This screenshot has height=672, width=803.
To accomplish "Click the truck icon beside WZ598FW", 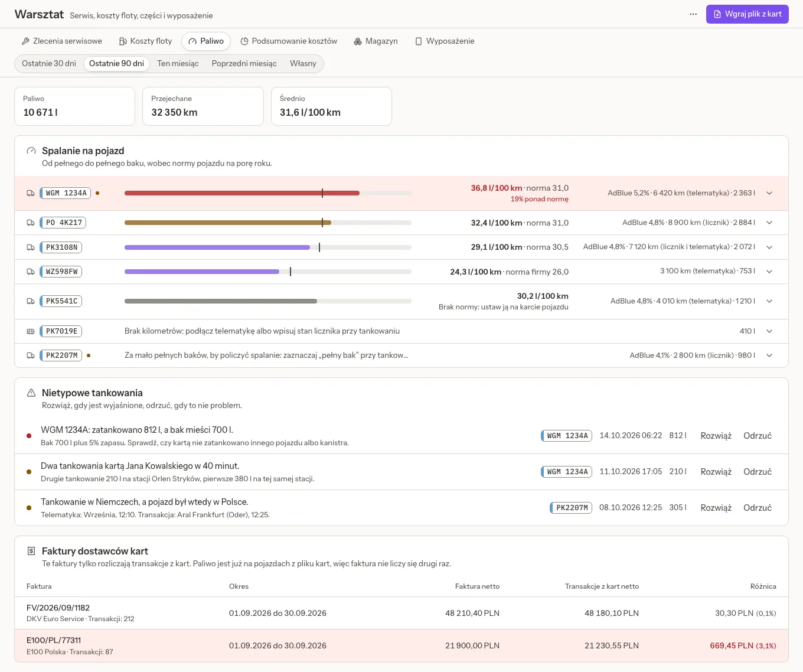I will [31, 272].
